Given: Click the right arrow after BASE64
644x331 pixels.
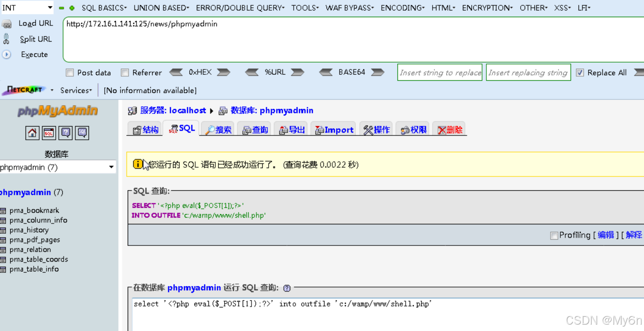Looking at the screenshot, I should [378, 72].
